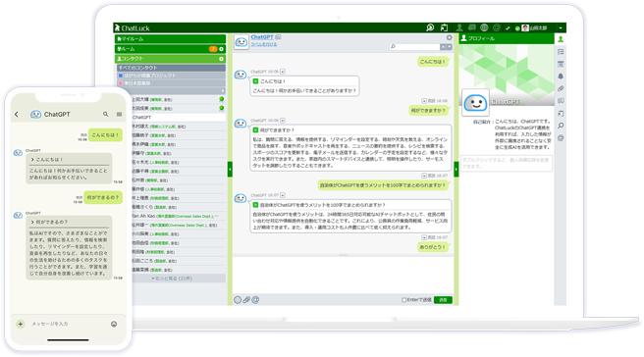Open dropdown next to second ChatGPT 16:06 message
Viewport: 644px width, 357px height.
pyautogui.click(x=283, y=121)
